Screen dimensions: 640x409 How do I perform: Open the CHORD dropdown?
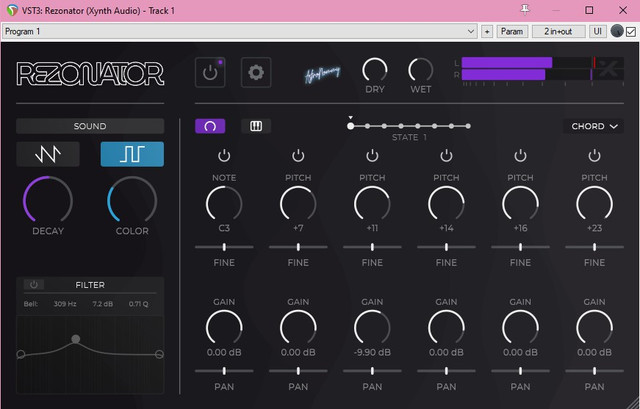pos(594,127)
